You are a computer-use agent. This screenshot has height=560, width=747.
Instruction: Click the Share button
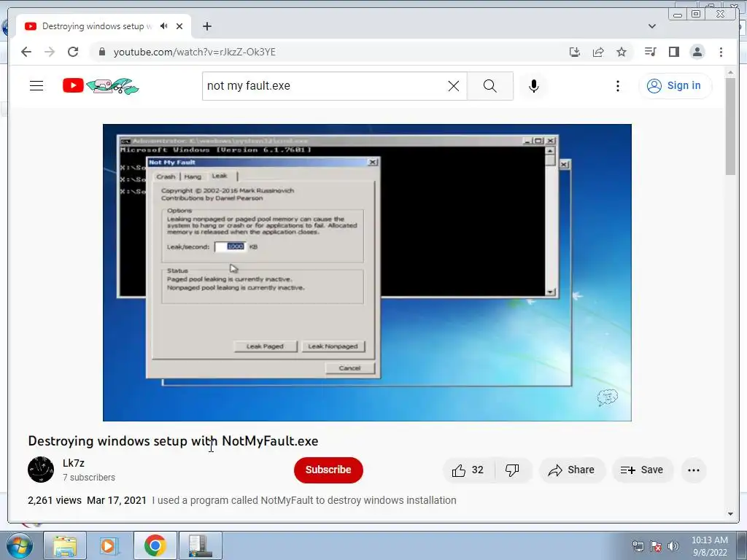(x=572, y=470)
